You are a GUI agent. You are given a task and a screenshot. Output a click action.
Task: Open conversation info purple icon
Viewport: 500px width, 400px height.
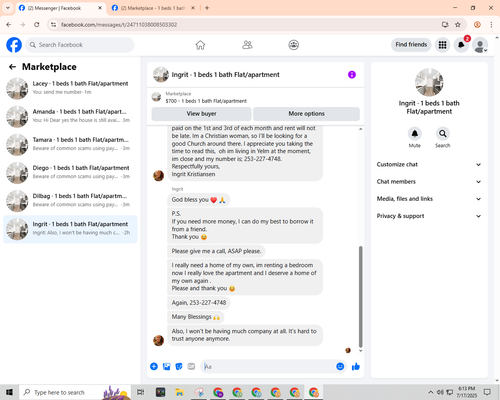(x=352, y=75)
